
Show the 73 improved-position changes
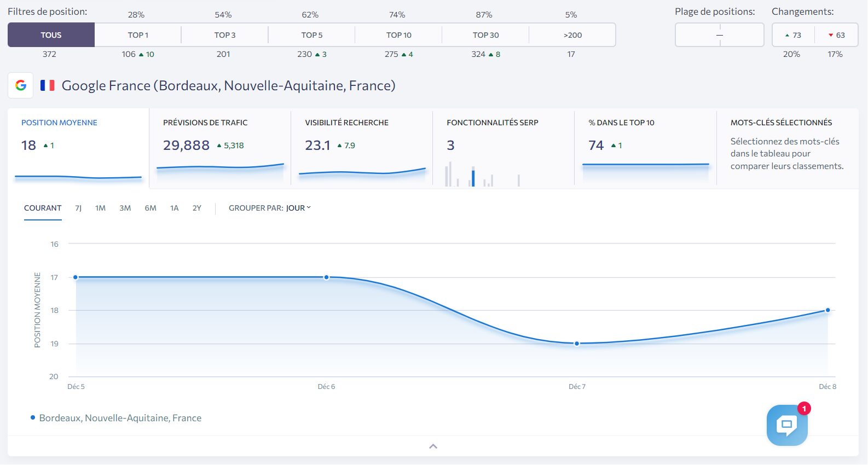[x=793, y=35]
